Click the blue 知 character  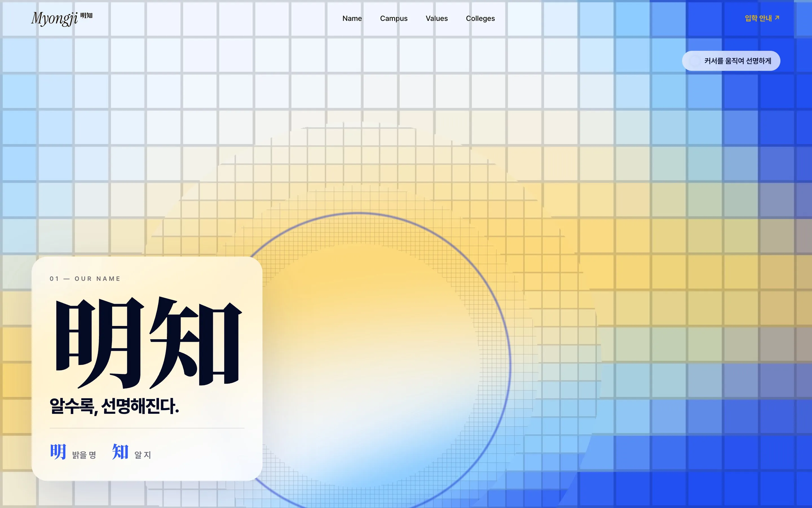(120, 452)
